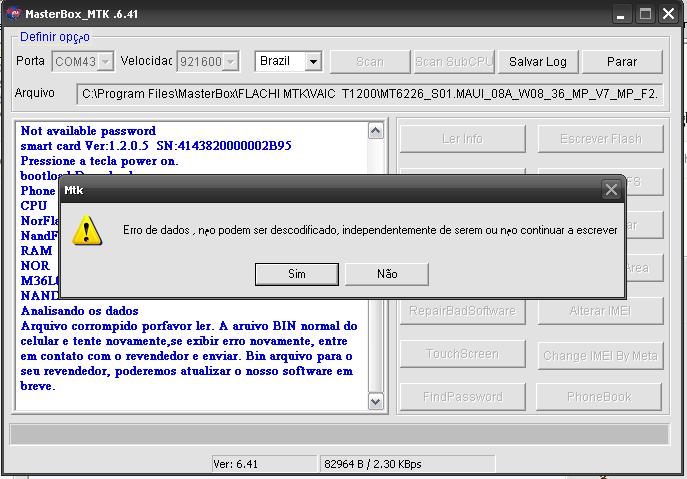
Task: Click the TouchScreen button
Action: [462, 354]
